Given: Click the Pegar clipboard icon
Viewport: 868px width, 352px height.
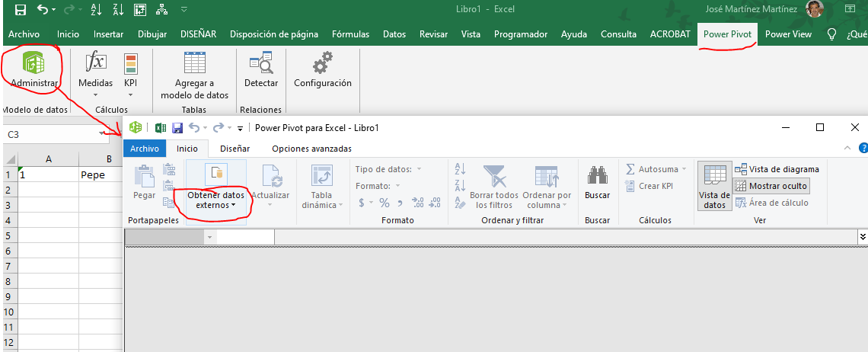Looking at the screenshot, I should coord(144,176).
